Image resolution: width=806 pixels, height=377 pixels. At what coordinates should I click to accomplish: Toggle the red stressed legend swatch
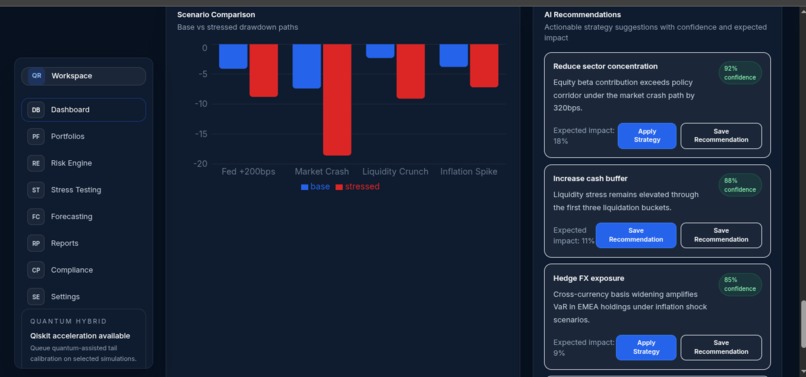[339, 187]
